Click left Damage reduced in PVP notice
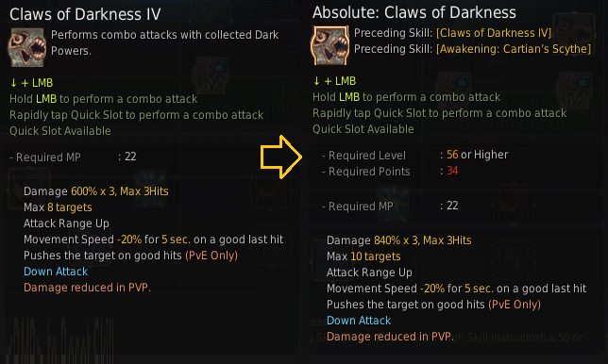The height and width of the screenshot is (364, 608). coord(87,288)
